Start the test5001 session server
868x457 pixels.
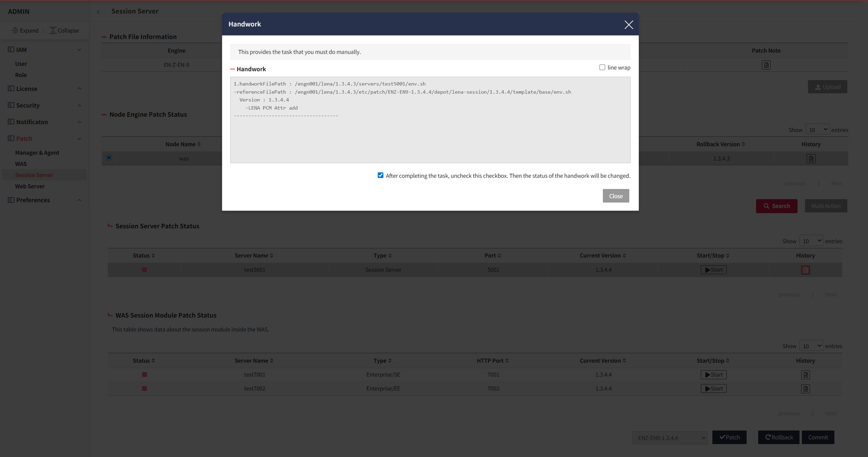[x=713, y=270]
